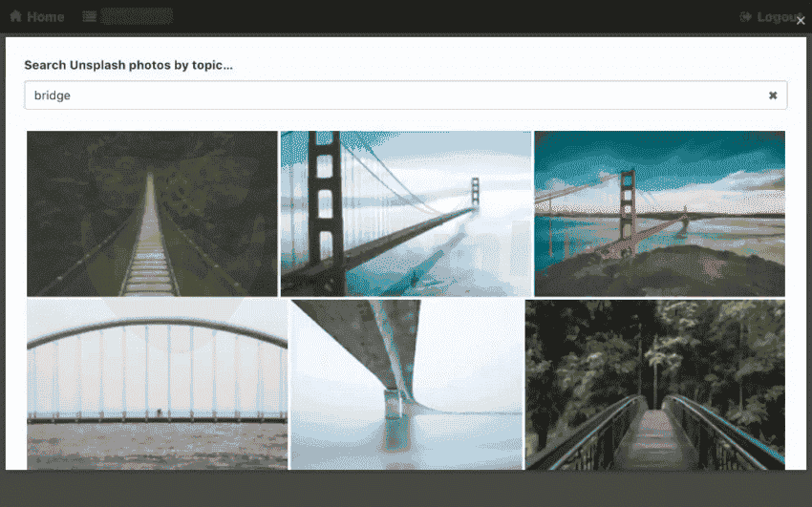Open the blurred menu item beside list icon

click(137, 16)
